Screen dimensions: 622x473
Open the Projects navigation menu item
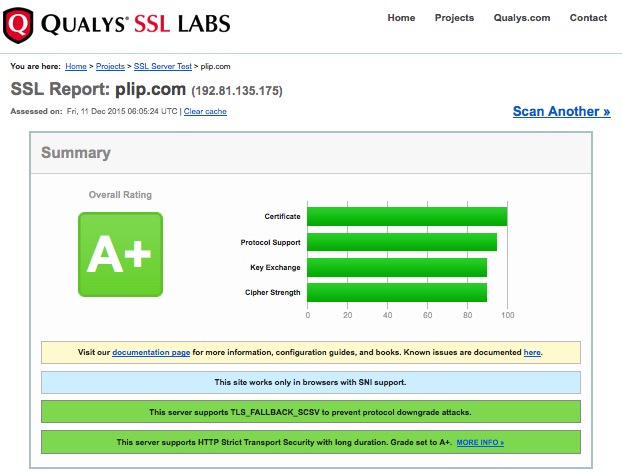[454, 18]
